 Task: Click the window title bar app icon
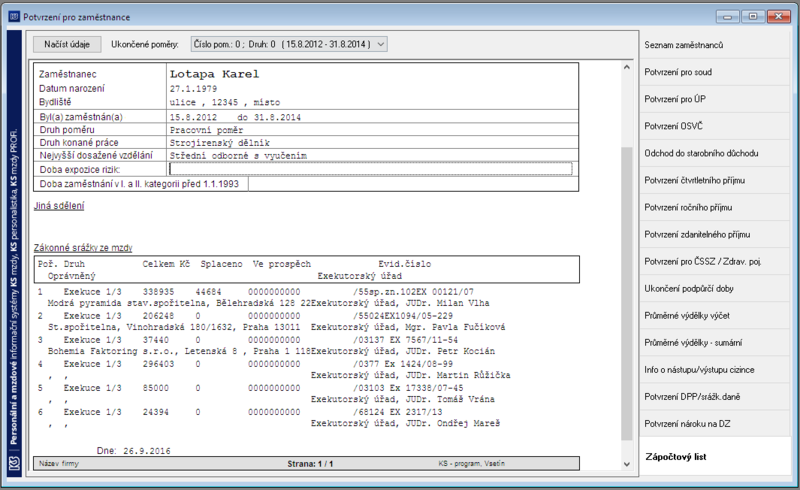(14, 17)
